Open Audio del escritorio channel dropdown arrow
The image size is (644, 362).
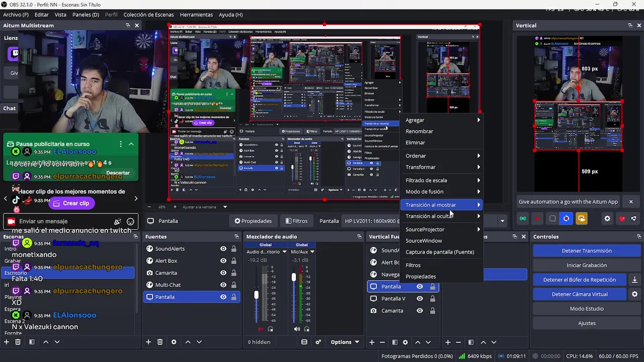click(x=284, y=252)
